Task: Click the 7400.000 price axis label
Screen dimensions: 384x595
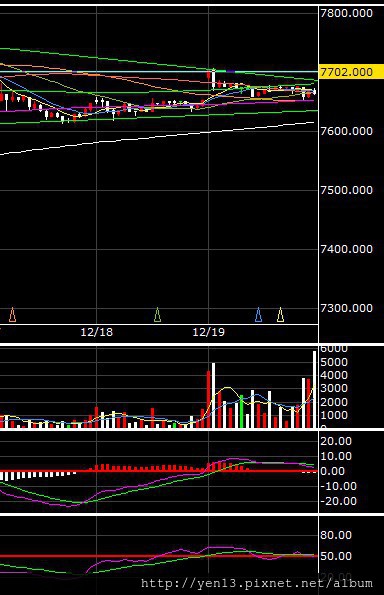Action: (346, 249)
